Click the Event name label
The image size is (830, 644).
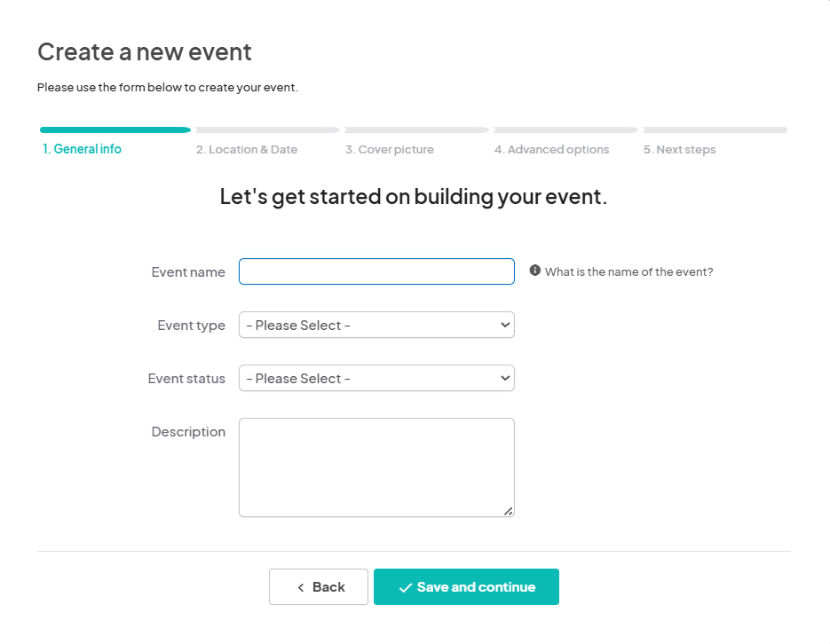188,272
